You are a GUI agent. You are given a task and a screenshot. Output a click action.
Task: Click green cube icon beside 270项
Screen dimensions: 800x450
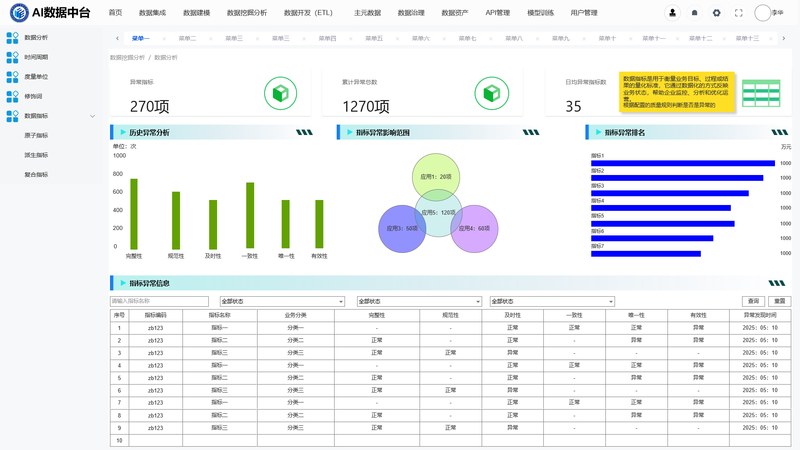click(281, 93)
